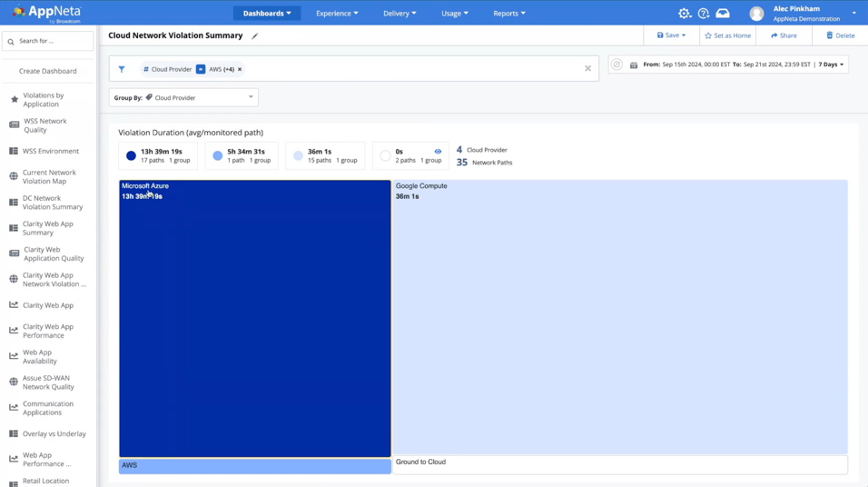Toggle the eye icon on 0s legend
Viewport: 868px width, 487px height.
pos(438,152)
